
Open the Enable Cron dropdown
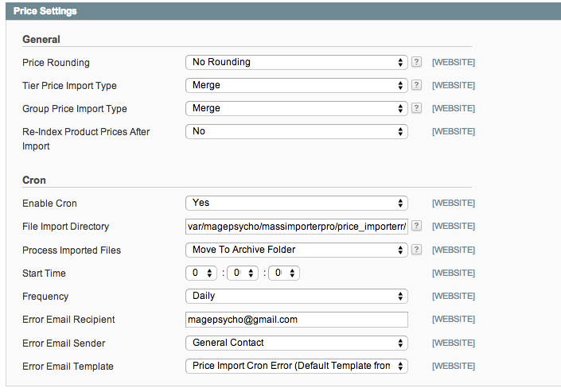pos(296,203)
